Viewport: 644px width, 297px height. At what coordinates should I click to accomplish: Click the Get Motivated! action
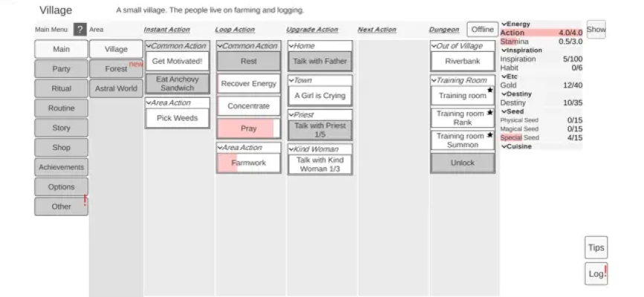[177, 61]
